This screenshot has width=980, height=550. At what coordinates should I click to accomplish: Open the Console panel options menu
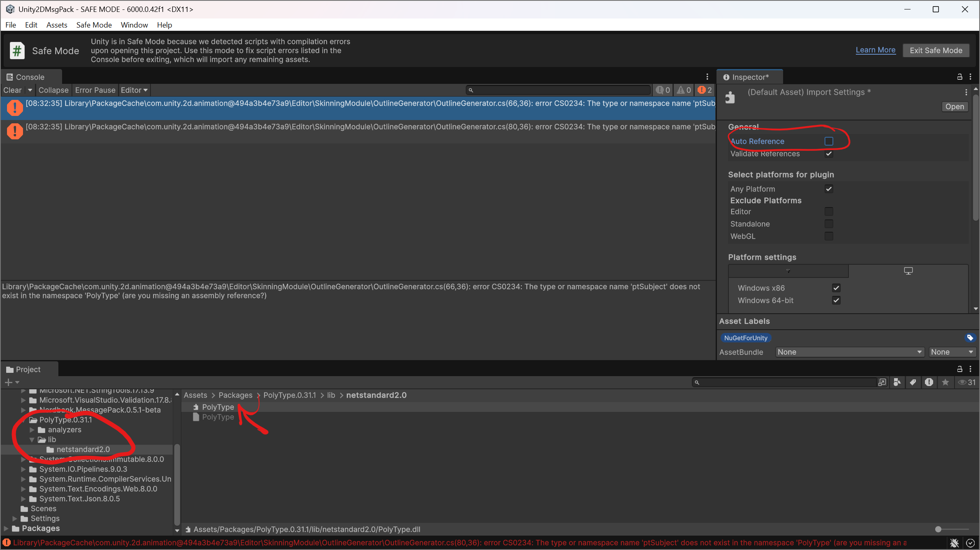pyautogui.click(x=707, y=77)
